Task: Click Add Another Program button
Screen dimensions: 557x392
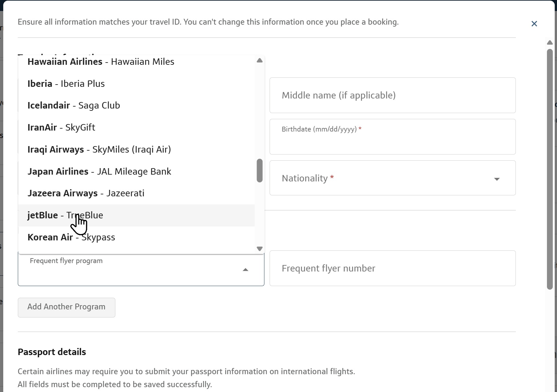Action: coord(66,307)
